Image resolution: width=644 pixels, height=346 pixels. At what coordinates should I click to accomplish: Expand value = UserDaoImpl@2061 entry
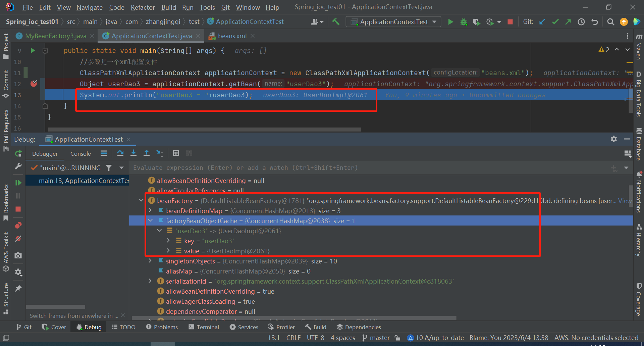pyautogui.click(x=168, y=251)
